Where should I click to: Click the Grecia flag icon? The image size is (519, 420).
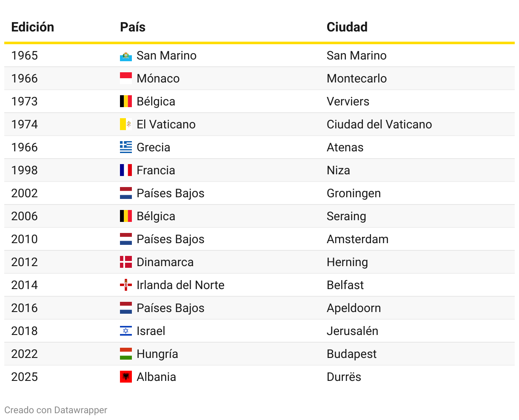126,148
